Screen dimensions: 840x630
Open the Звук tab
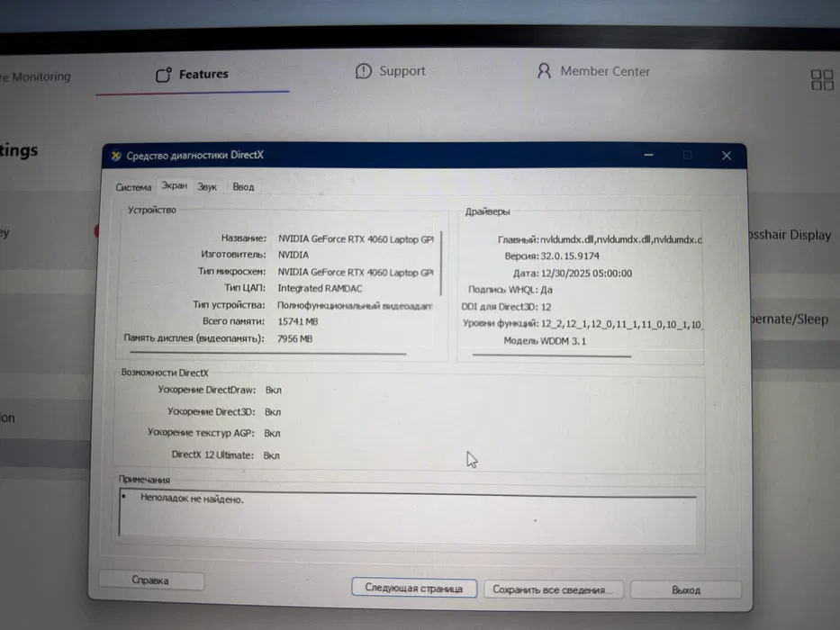tap(207, 187)
